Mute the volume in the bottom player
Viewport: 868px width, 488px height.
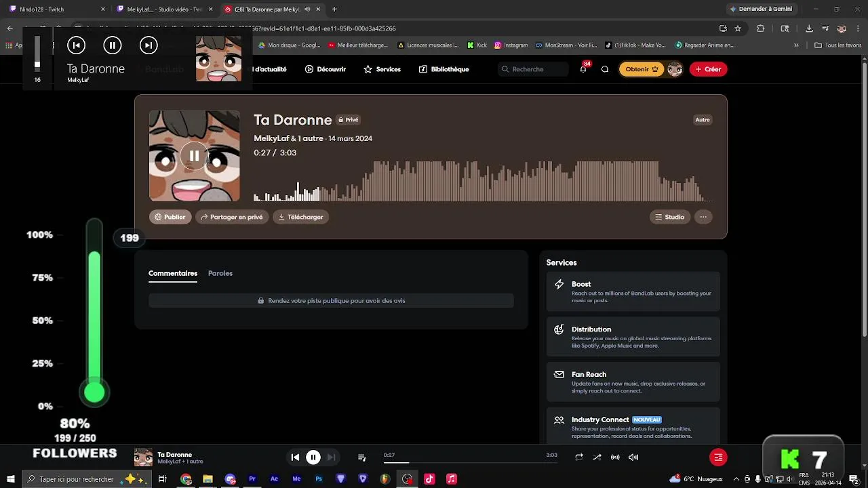pos(633,457)
